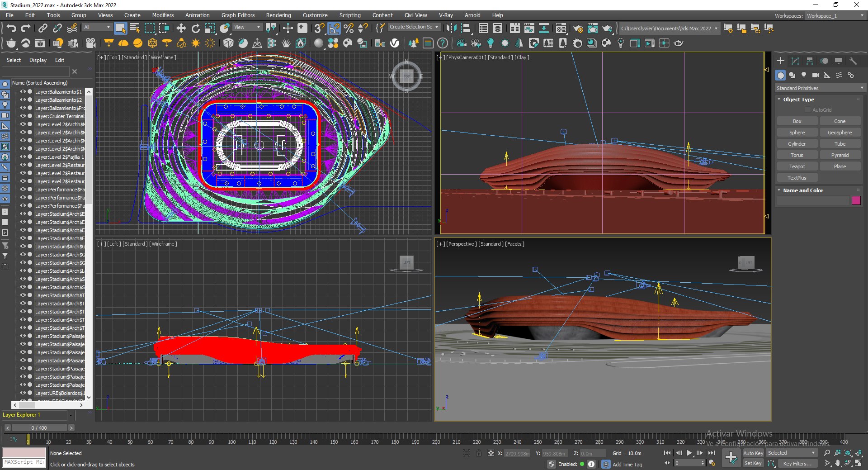Click the magenta object color swatch
The height and width of the screenshot is (470, 868).
click(x=856, y=200)
